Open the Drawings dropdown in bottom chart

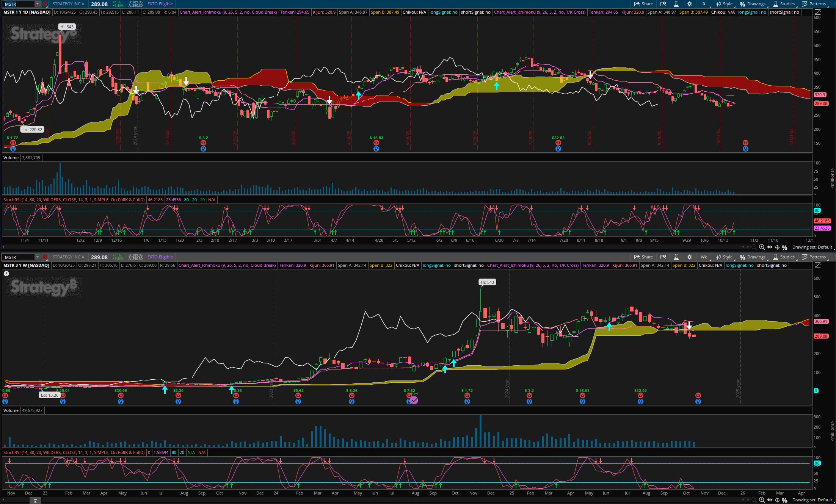point(753,257)
